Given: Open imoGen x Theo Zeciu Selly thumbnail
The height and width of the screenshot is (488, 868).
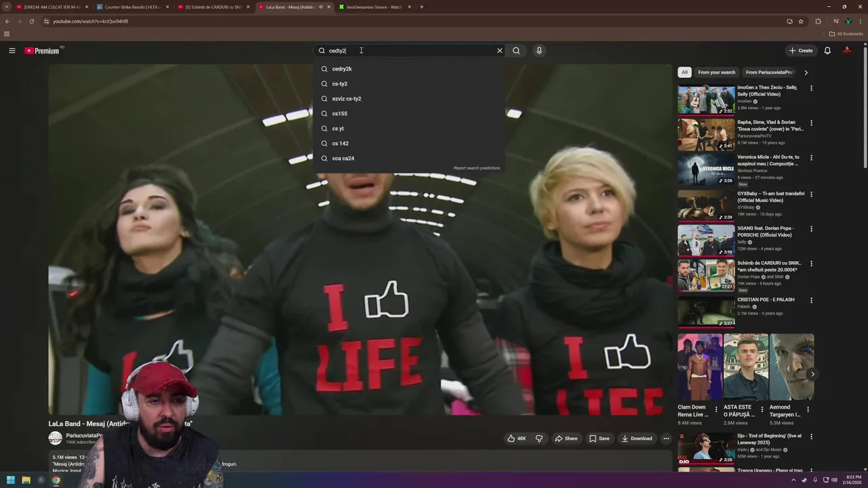Looking at the screenshot, I should (706, 99).
